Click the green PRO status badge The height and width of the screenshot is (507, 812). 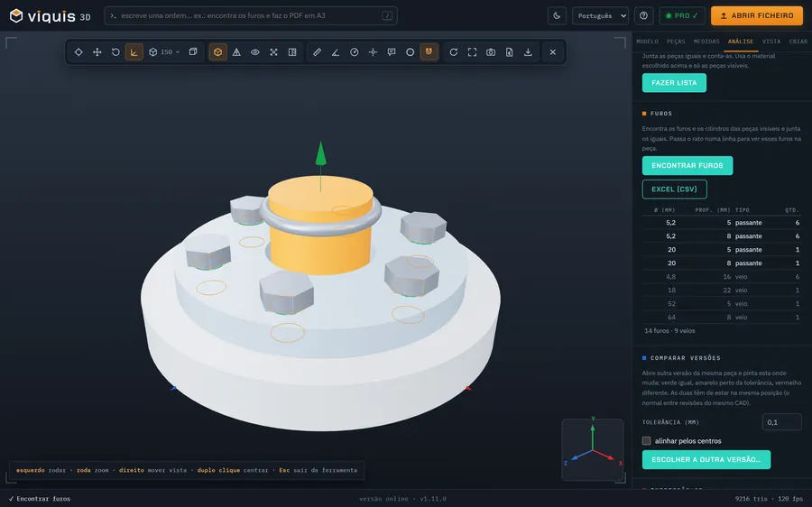pos(682,15)
